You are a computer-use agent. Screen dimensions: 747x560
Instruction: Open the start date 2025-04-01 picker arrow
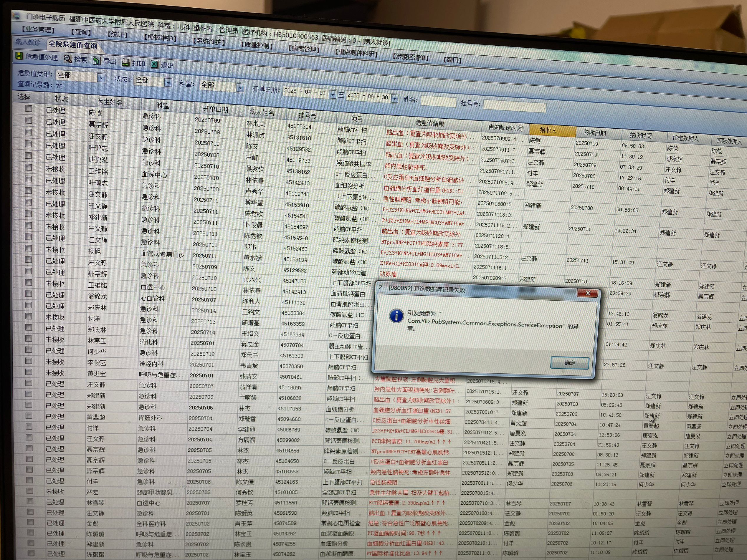tap(332, 95)
